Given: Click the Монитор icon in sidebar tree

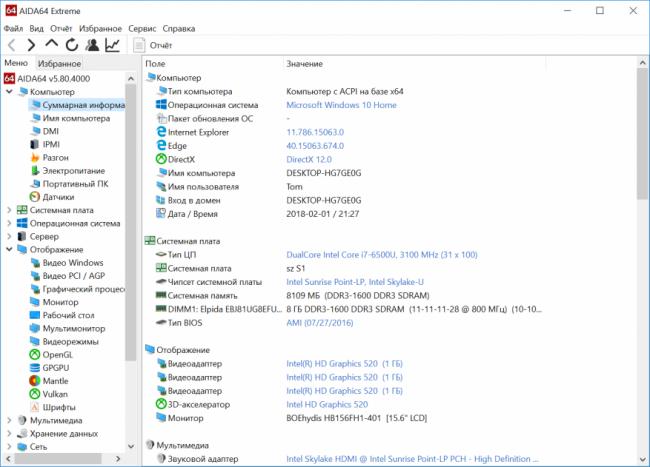Looking at the screenshot, I should pyautogui.click(x=35, y=302).
